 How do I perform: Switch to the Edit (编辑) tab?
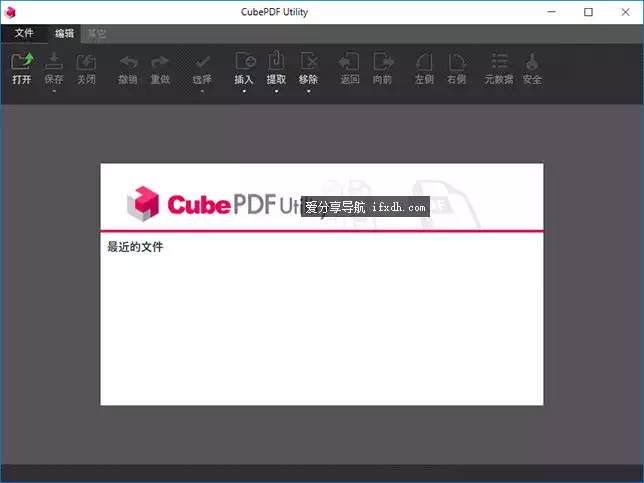(x=64, y=33)
